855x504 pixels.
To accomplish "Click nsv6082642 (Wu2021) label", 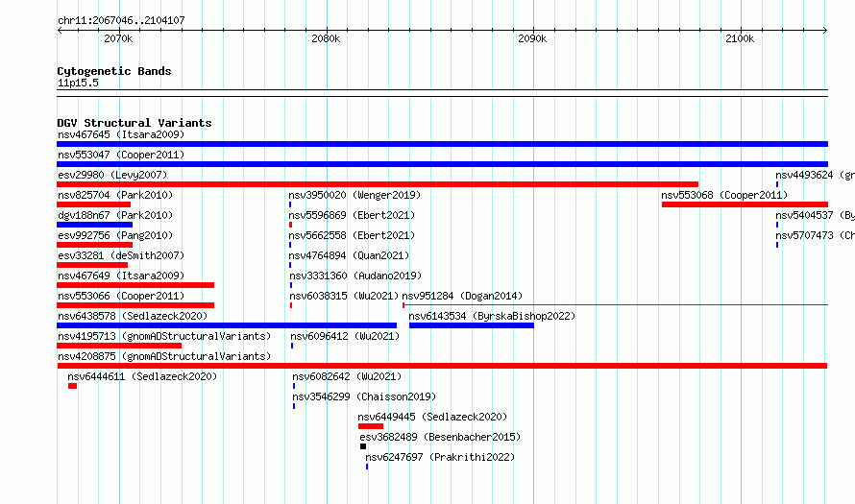I will click(347, 376).
